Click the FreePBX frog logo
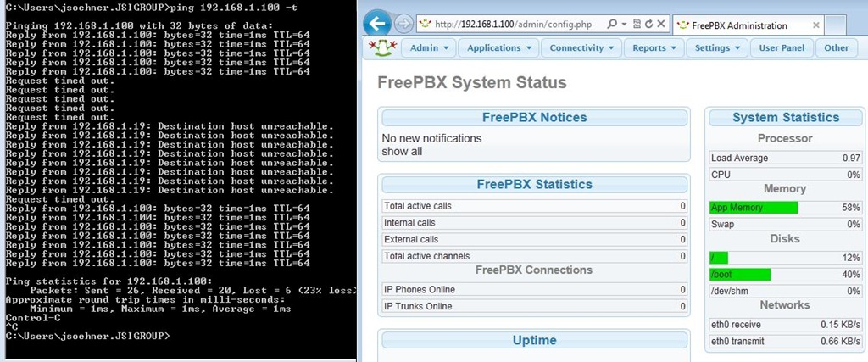The width and height of the screenshot is (868, 362). tap(381, 47)
